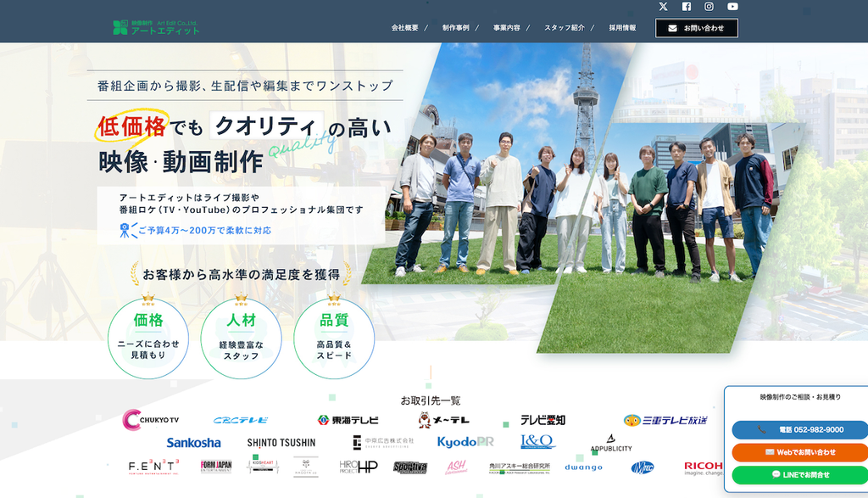The image size is (868, 498).
Task: Open the Instagram profile icon
Action: 709,7
